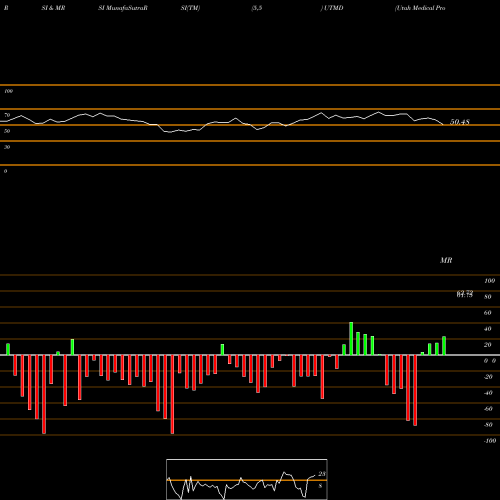Click the ') UTMD' ticker label
Image resolution: width=500 pixels, height=500 pixels.
(332, 8)
